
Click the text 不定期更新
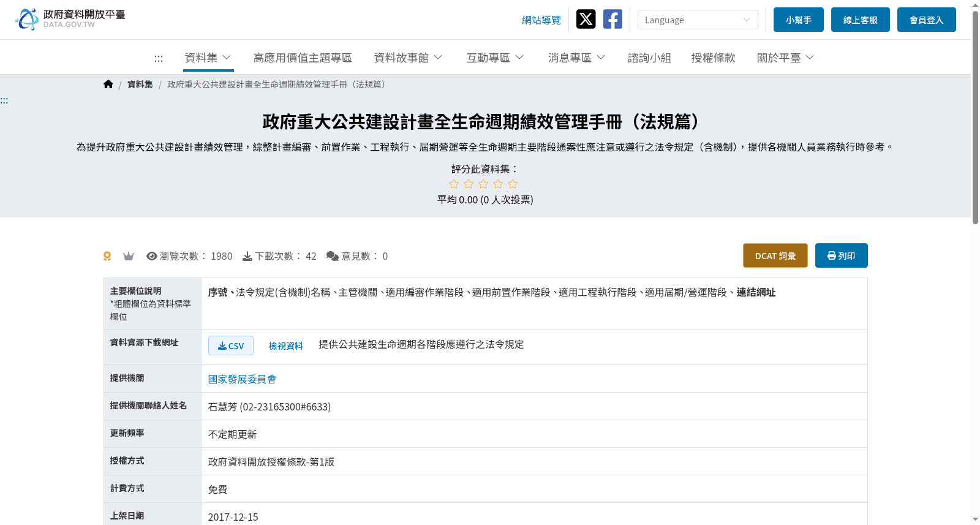pyautogui.click(x=233, y=434)
